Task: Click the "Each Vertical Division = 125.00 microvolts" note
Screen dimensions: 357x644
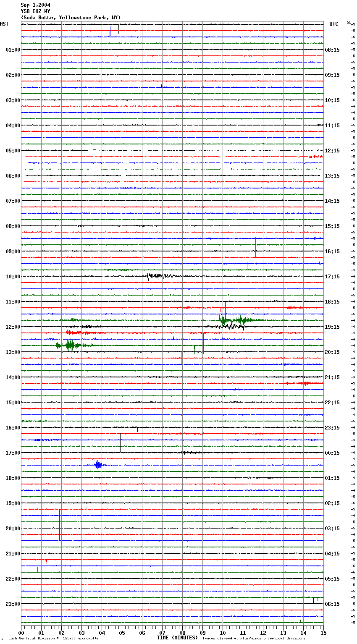Action: point(53,639)
